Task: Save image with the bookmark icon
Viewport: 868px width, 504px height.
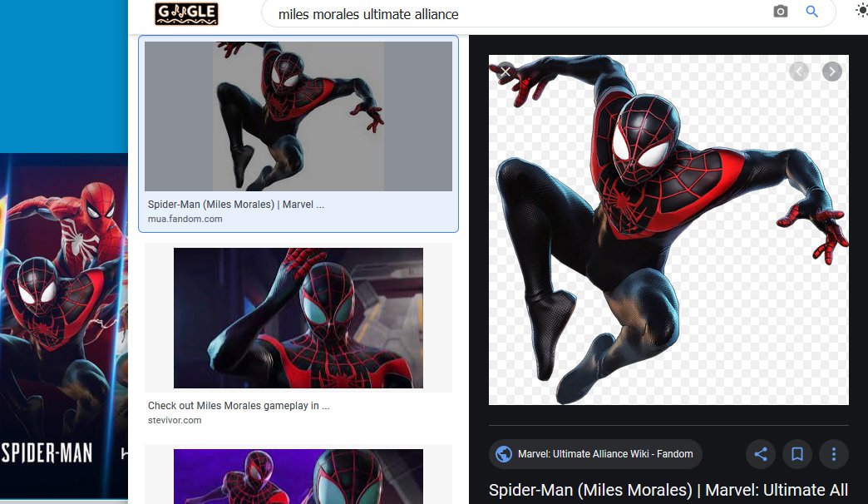Action: 796,454
